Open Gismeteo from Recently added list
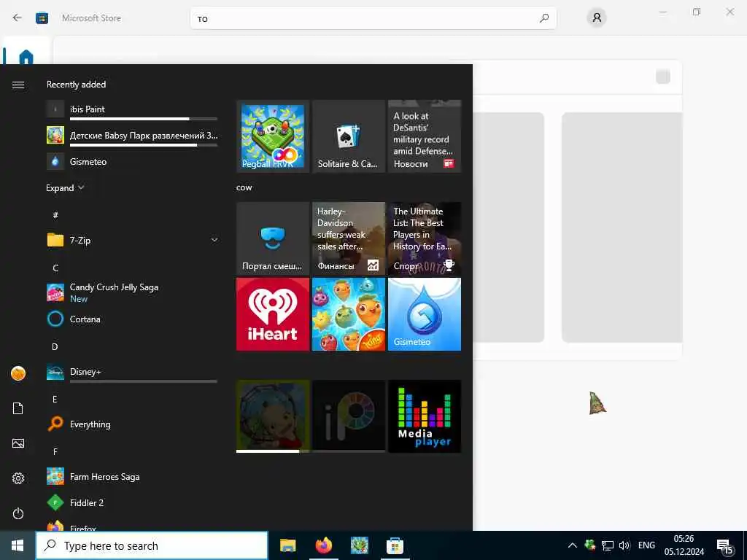The height and width of the screenshot is (560, 747). coord(131,161)
